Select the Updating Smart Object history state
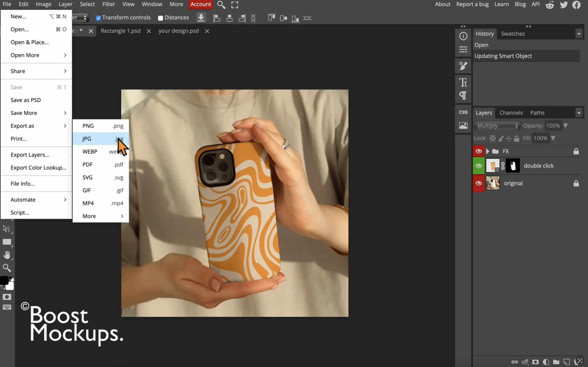 (x=526, y=56)
